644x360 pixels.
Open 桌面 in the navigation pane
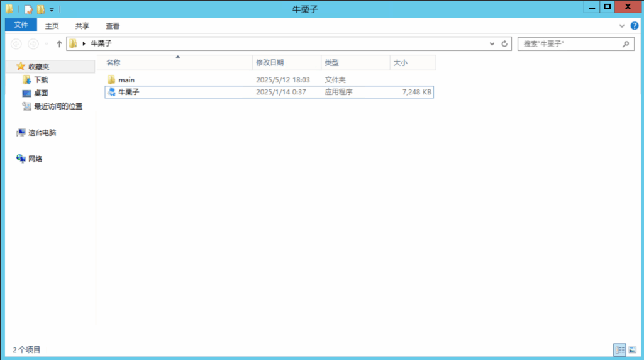click(41, 93)
